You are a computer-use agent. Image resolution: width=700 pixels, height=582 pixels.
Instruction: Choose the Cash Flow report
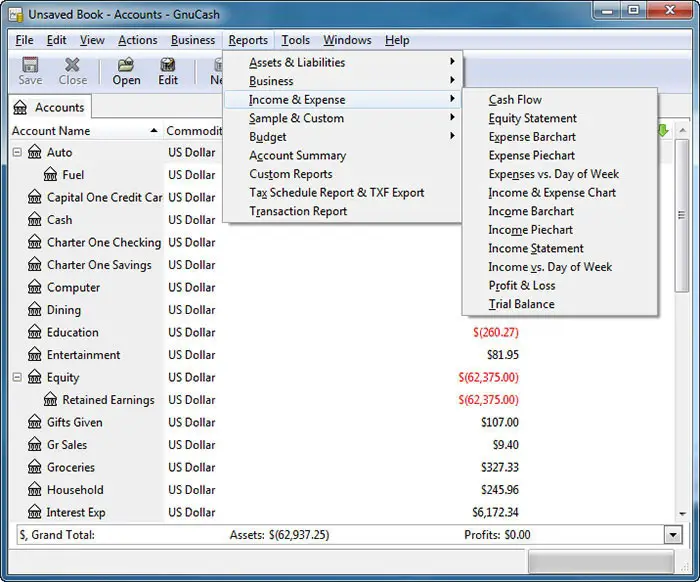pos(560,100)
